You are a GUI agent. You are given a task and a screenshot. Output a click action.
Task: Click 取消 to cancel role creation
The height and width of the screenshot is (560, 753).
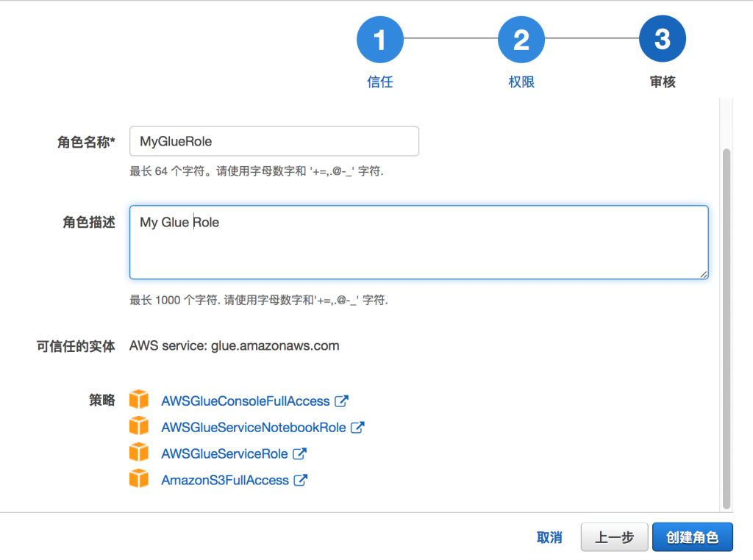click(x=549, y=537)
